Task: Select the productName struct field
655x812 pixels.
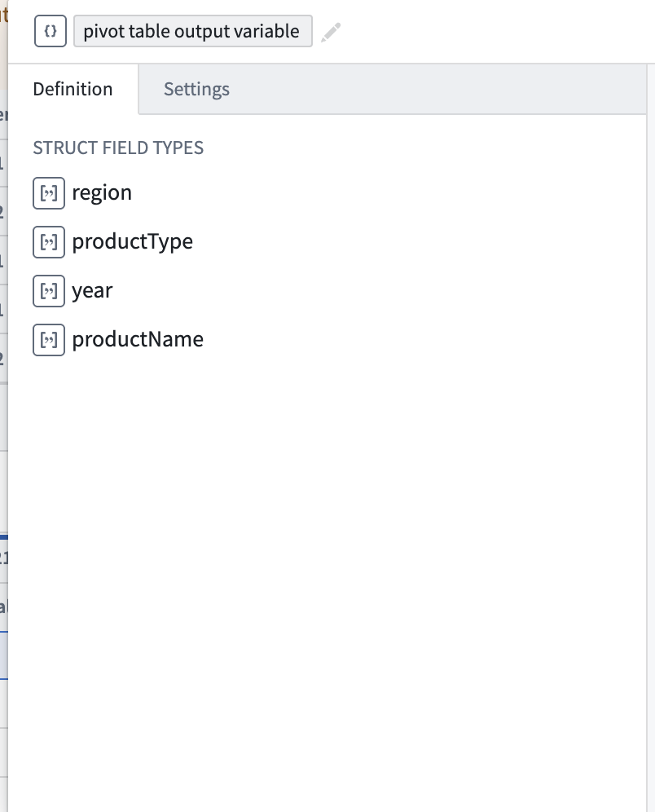Action: 138,340
